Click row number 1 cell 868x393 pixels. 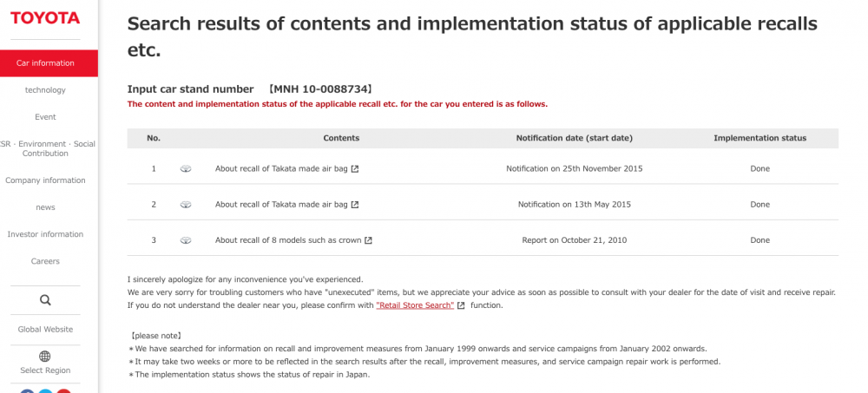pos(154,169)
